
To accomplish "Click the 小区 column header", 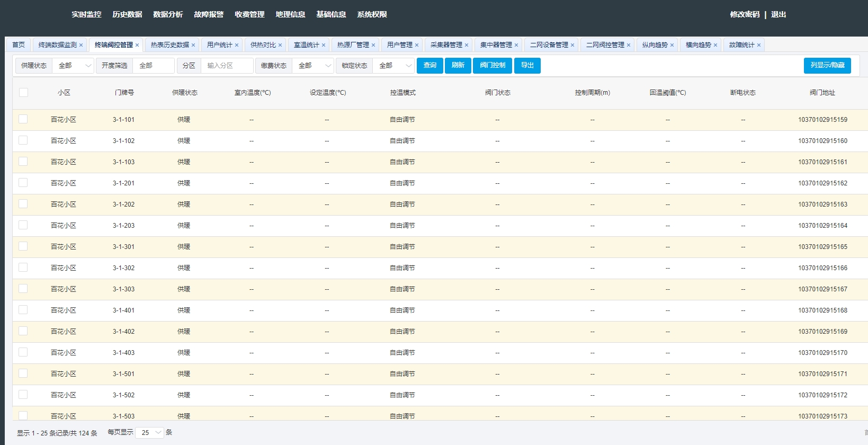I will (64, 93).
